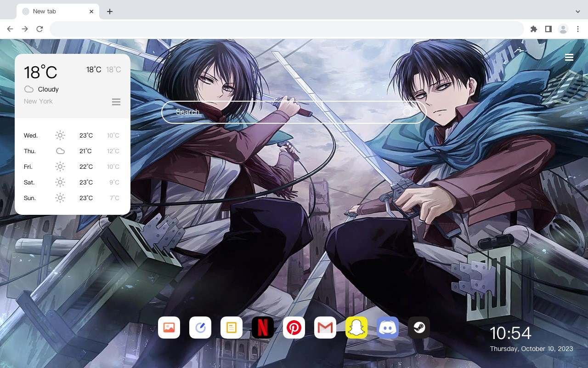The image size is (588, 368).
Task: Click the Cloudy condition text
Action: 48,89
